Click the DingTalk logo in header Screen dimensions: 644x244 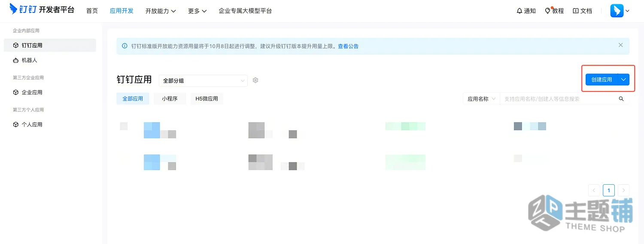click(x=42, y=9)
